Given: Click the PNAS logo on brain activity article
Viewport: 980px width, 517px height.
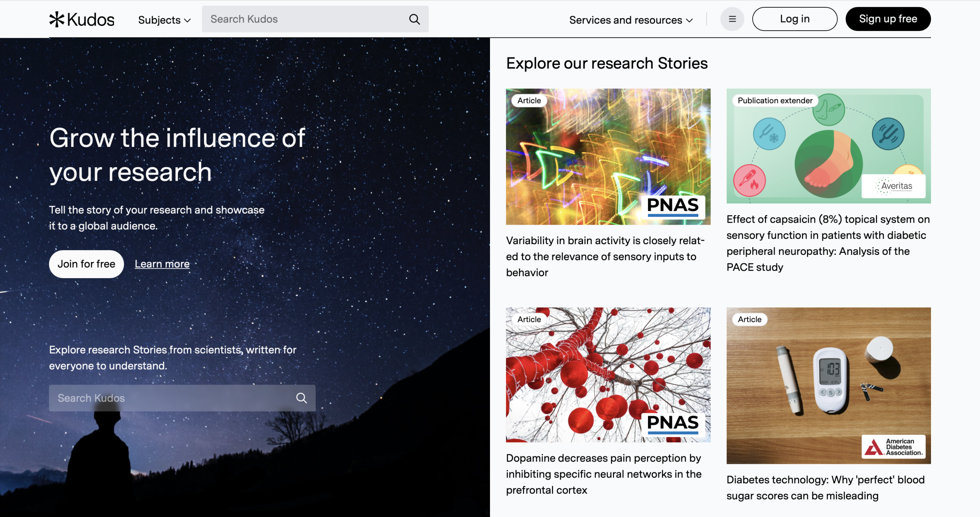Looking at the screenshot, I should point(673,207).
